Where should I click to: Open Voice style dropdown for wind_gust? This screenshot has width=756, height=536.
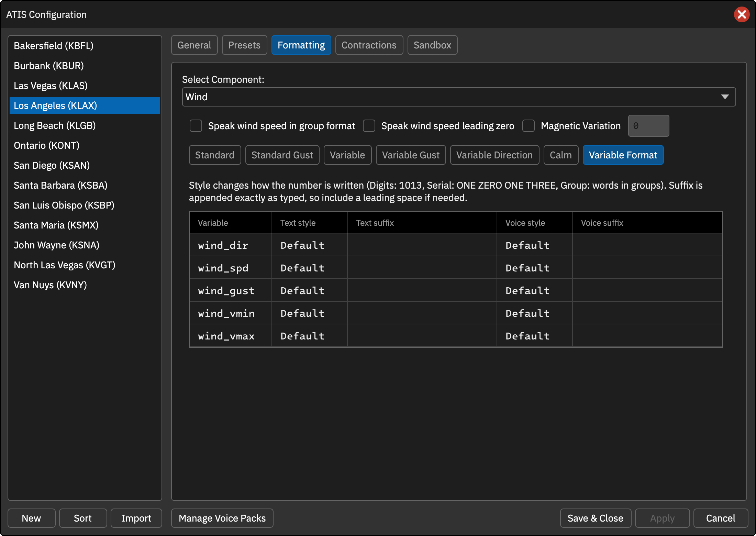[534, 290]
